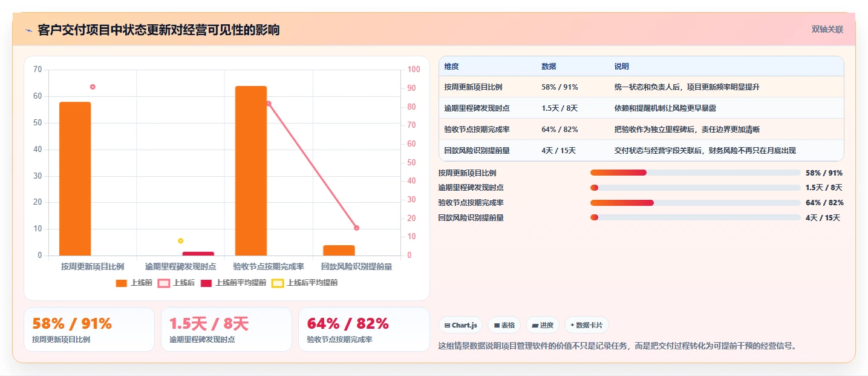868x376 pixels.
Task: Click the lightning icon beside the title
Action: (x=28, y=30)
